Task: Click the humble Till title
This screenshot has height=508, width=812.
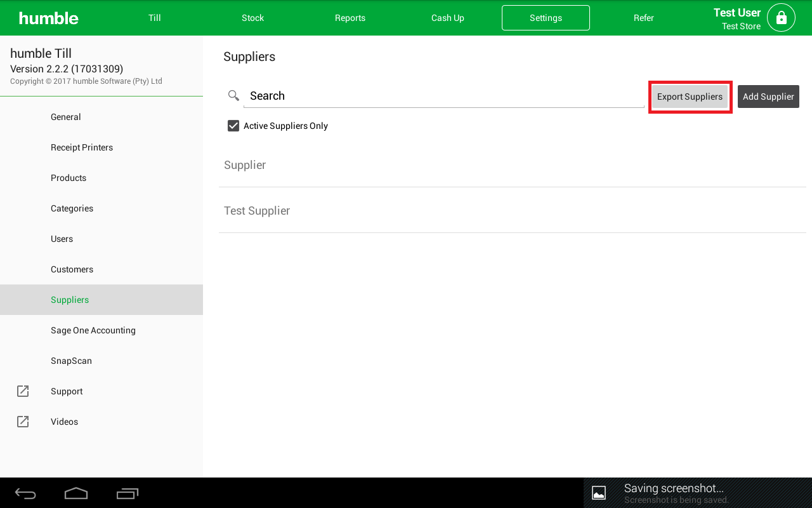Action: [x=41, y=53]
